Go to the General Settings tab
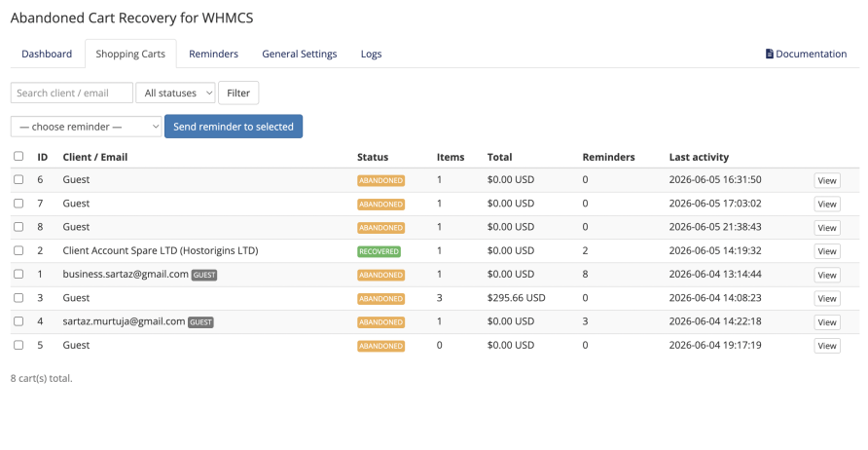The width and height of the screenshot is (868, 450). (x=300, y=54)
